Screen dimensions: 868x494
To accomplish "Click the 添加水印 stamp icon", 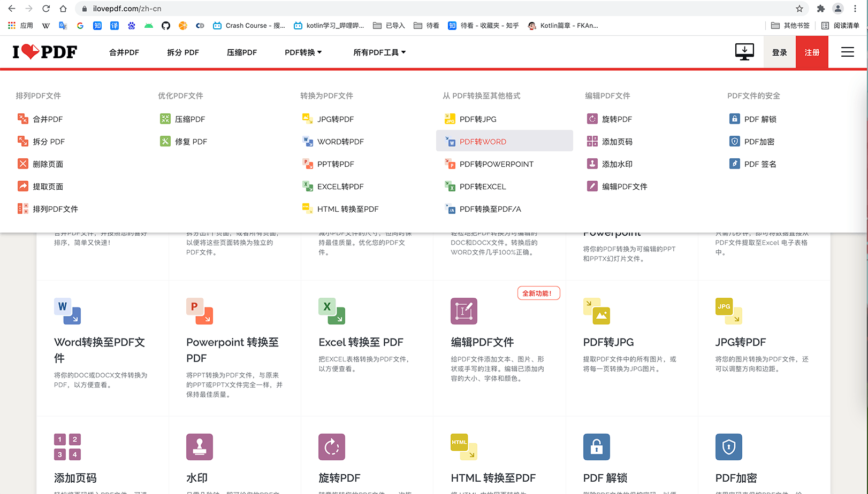I will [592, 164].
